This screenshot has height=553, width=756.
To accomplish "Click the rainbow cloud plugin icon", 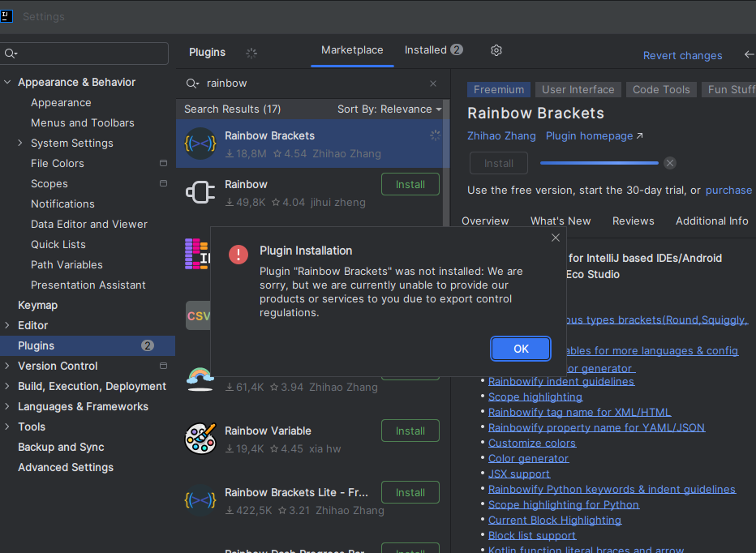I will 200,379.
